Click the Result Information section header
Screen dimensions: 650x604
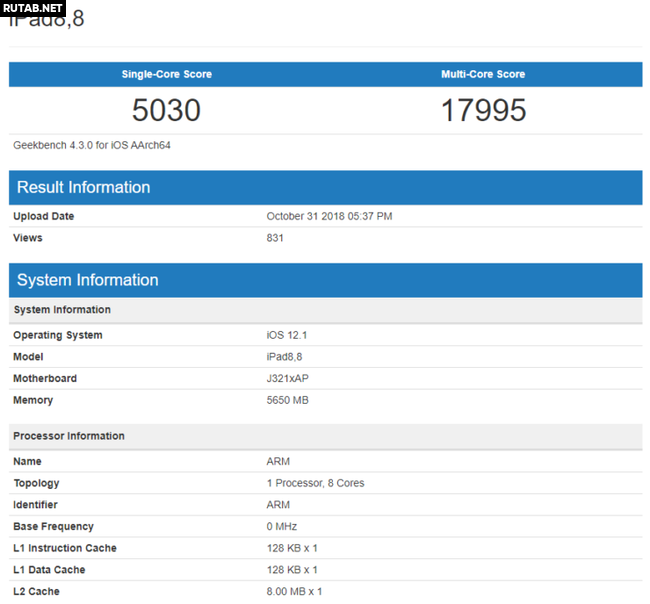pyautogui.click(x=325, y=187)
